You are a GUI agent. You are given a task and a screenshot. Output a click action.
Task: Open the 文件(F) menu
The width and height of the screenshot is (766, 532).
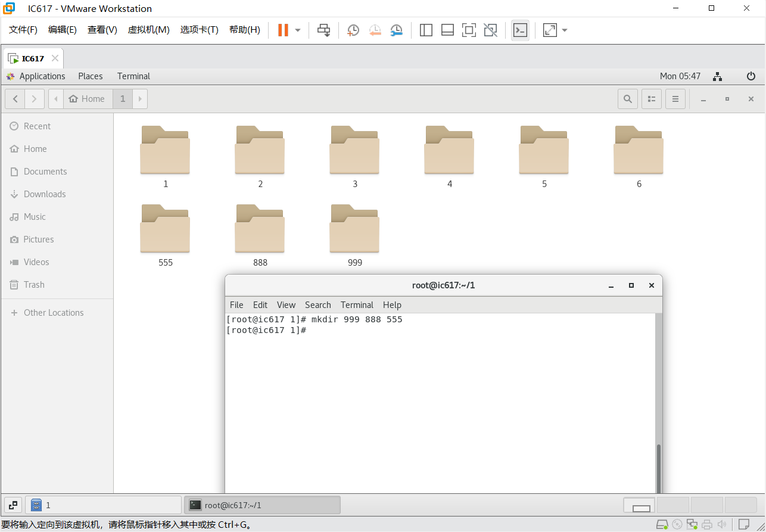[23, 30]
